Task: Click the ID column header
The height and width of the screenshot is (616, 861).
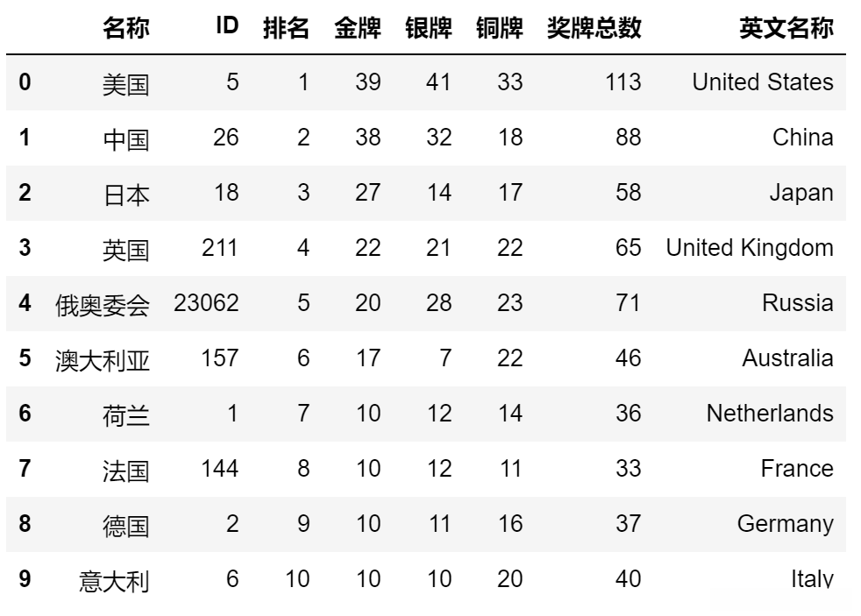Action: pos(226,26)
